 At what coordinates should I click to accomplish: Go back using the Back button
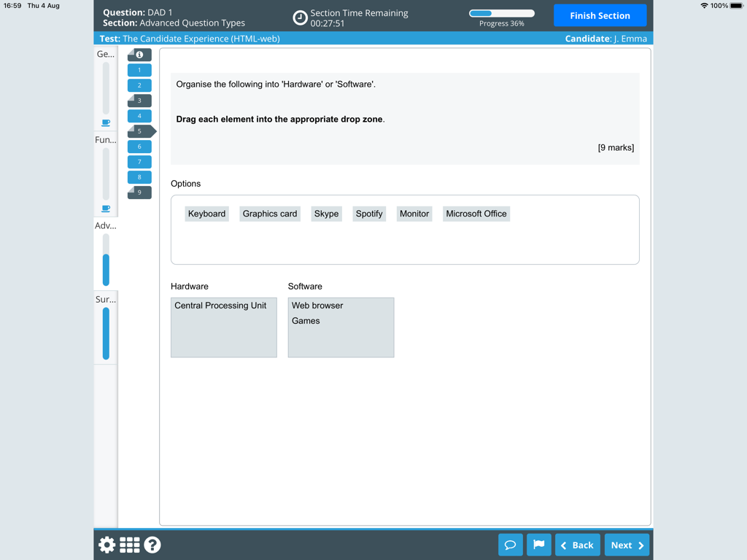pyautogui.click(x=577, y=545)
